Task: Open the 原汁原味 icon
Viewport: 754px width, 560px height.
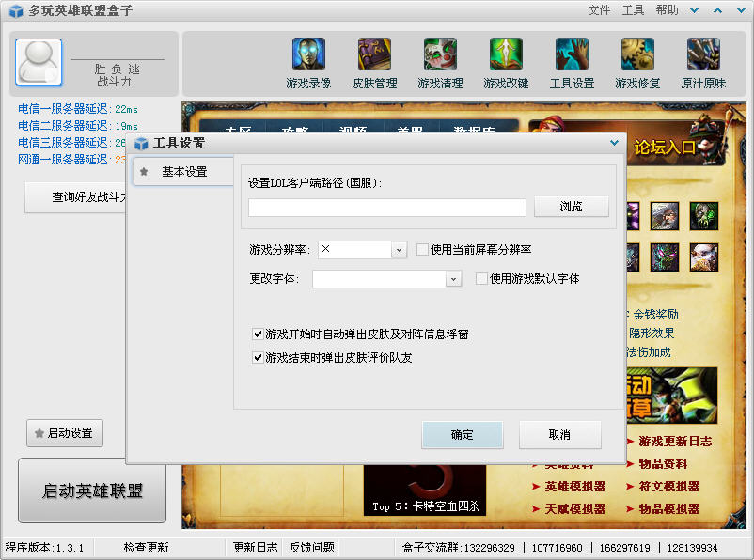Action: pos(703,54)
